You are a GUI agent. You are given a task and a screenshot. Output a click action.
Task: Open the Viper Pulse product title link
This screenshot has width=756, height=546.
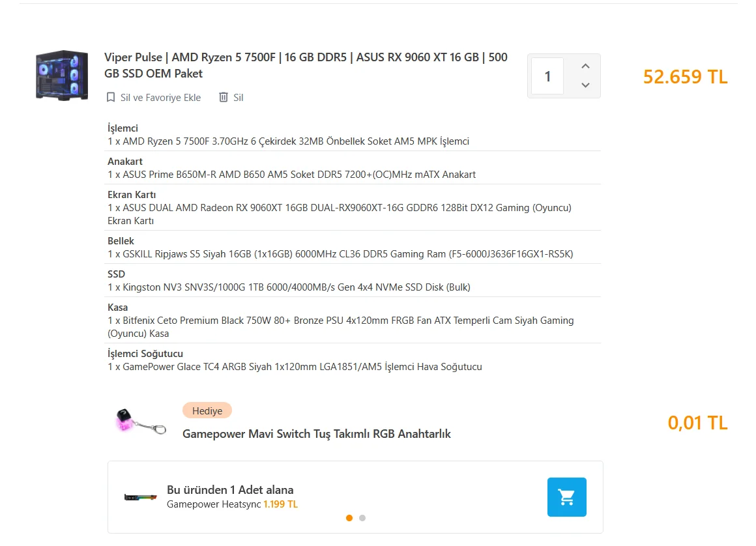tap(306, 65)
